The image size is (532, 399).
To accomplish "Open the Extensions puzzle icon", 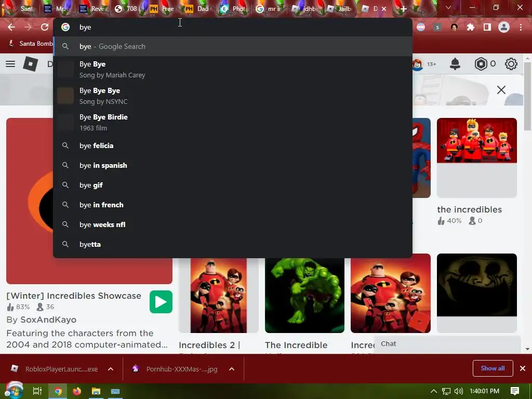I will pos(471,27).
